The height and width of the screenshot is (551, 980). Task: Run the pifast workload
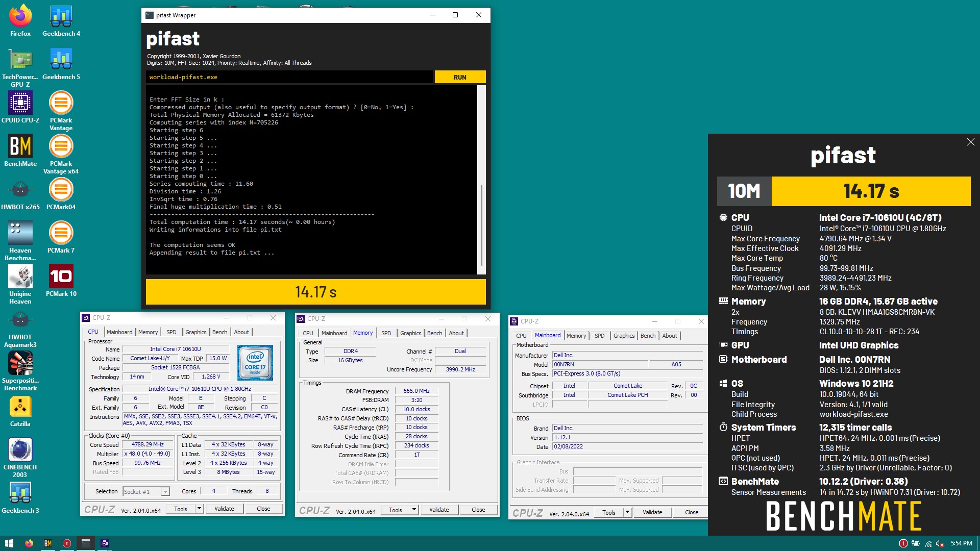(x=460, y=77)
